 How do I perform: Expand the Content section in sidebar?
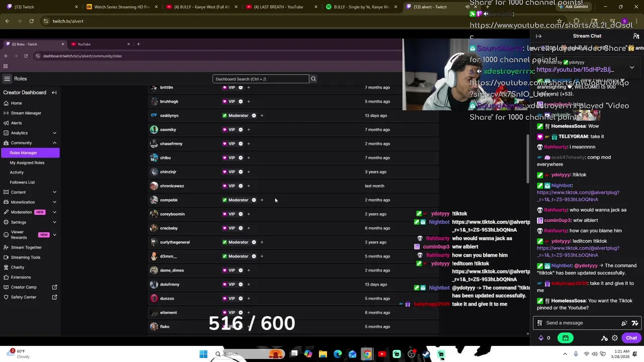(x=54, y=192)
